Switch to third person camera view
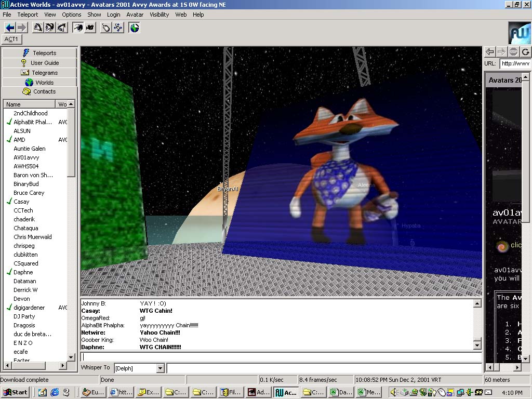This screenshot has height=399, width=532. click(x=90, y=28)
